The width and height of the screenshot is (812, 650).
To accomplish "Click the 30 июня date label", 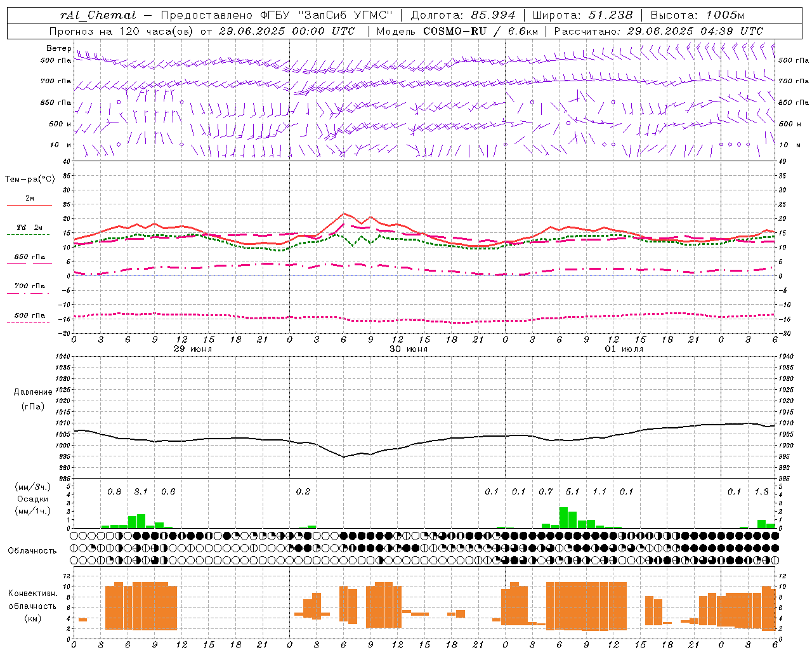I will point(409,348).
